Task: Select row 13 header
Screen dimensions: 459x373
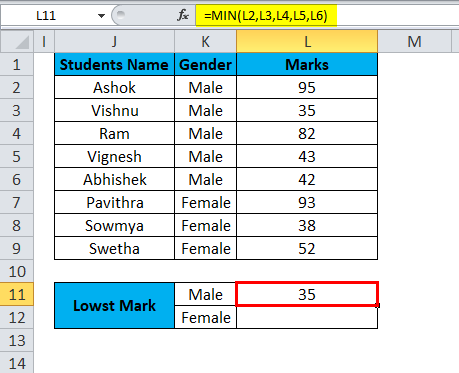Action: click(17, 340)
